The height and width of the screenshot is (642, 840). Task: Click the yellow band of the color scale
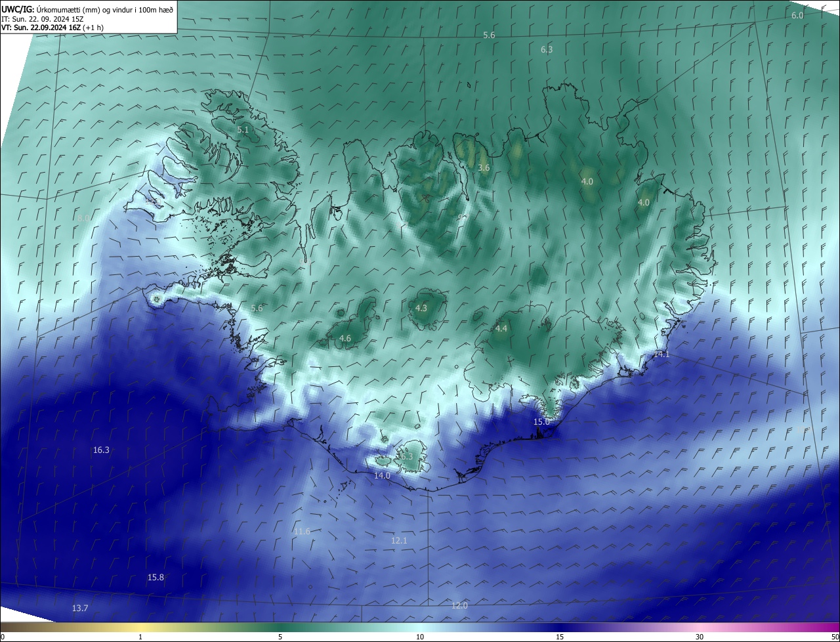[140, 628]
